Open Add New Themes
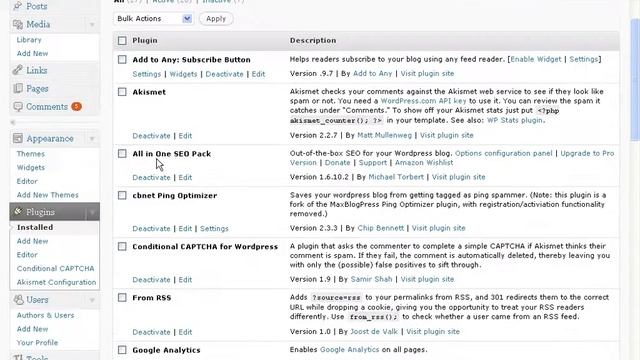The width and height of the screenshot is (640, 360). coord(47,195)
